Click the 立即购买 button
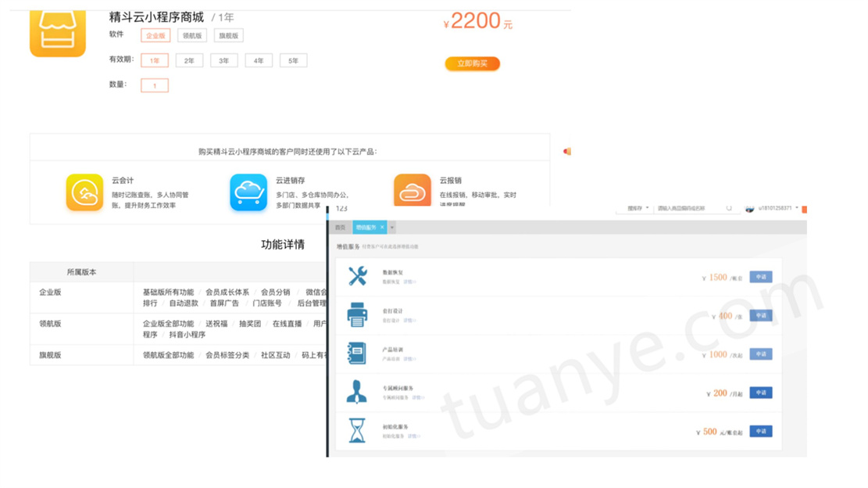 [x=472, y=63]
